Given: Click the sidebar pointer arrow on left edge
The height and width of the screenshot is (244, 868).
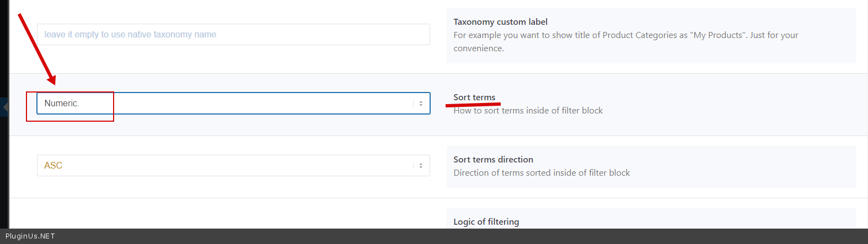Looking at the screenshot, I should [x=5, y=107].
